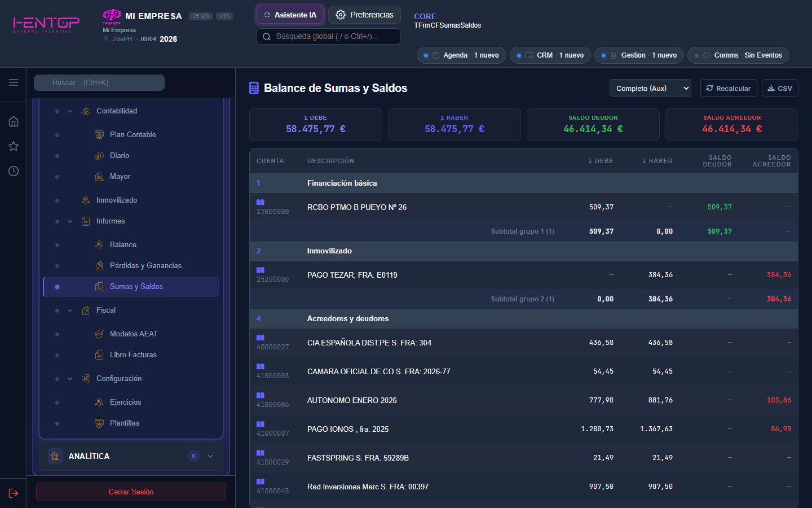Click the home icon in left rail

[14, 121]
